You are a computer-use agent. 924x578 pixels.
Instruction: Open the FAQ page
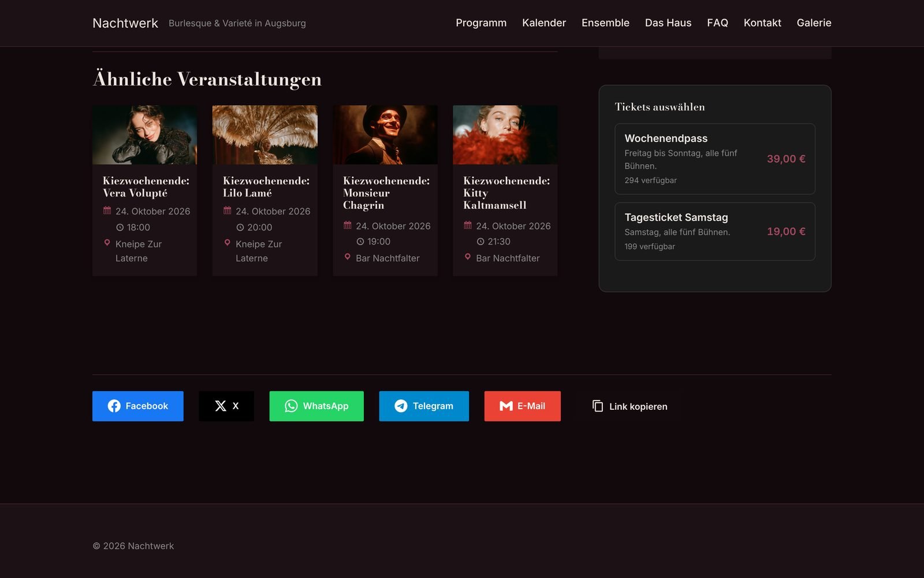[717, 23]
